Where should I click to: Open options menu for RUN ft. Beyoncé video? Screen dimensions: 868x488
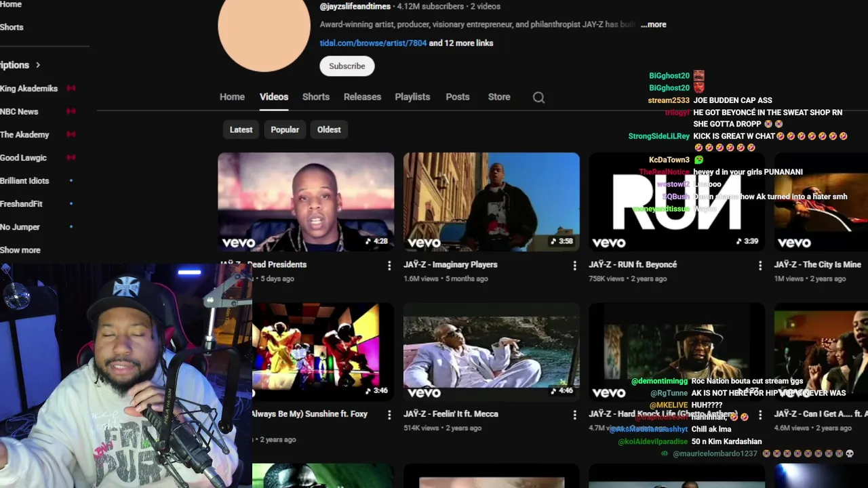pyautogui.click(x=760, y=266)
